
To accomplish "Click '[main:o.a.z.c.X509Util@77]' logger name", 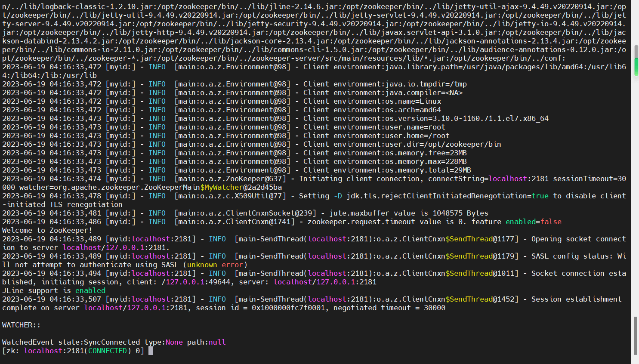I will click(230, 196).
